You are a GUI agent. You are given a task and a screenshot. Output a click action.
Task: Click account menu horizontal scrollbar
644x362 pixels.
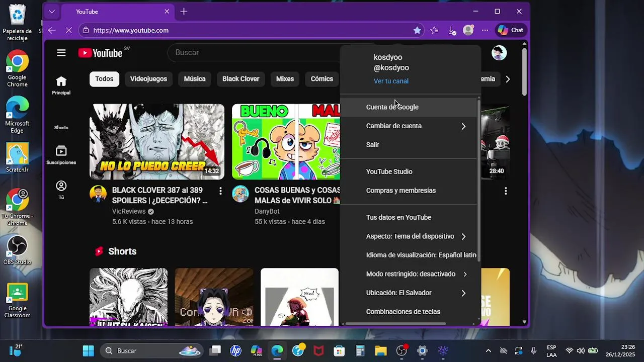pos(395,324)
